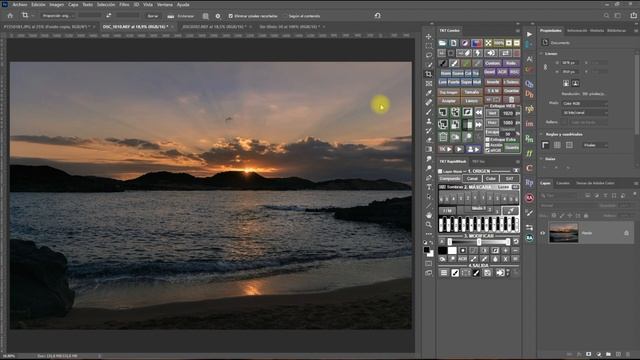Open the ruler units dropdown

pyautogui.click(x=595, y=145)
